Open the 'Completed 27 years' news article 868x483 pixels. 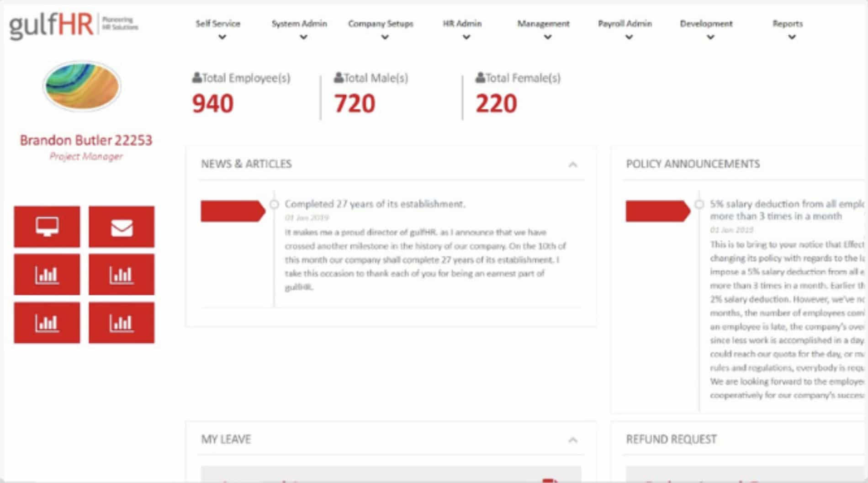point(375,204)
